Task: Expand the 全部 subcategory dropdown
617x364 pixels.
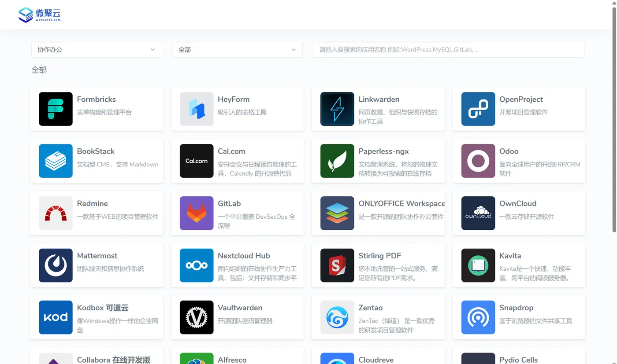Action: [x=237, y=50]
